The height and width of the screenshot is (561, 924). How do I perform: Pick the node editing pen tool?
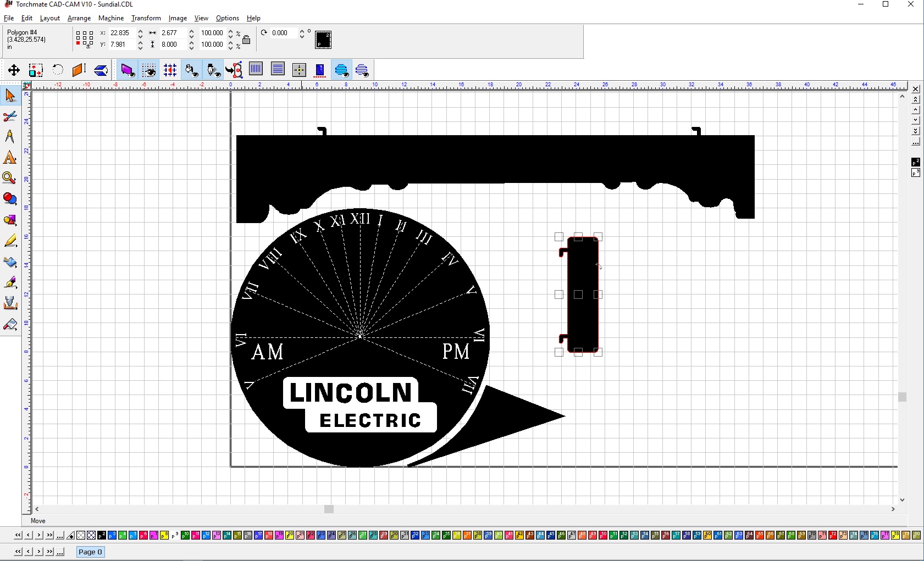[10, 137]
